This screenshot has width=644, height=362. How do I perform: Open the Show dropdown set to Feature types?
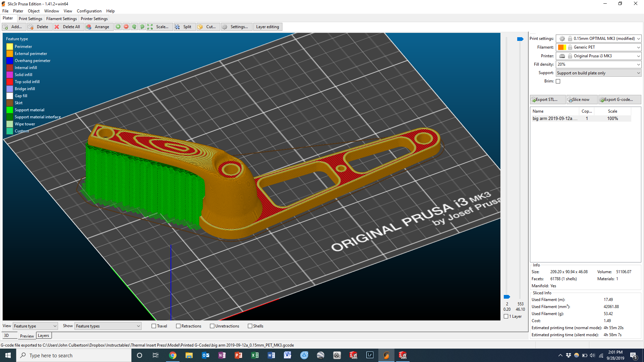[x=108, y=326]
